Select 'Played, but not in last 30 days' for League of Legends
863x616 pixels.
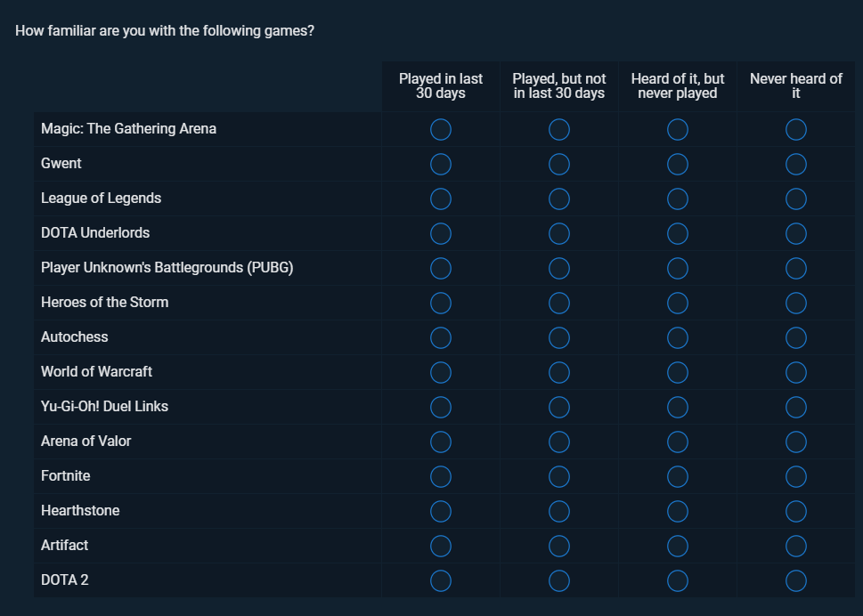point(559,199)
